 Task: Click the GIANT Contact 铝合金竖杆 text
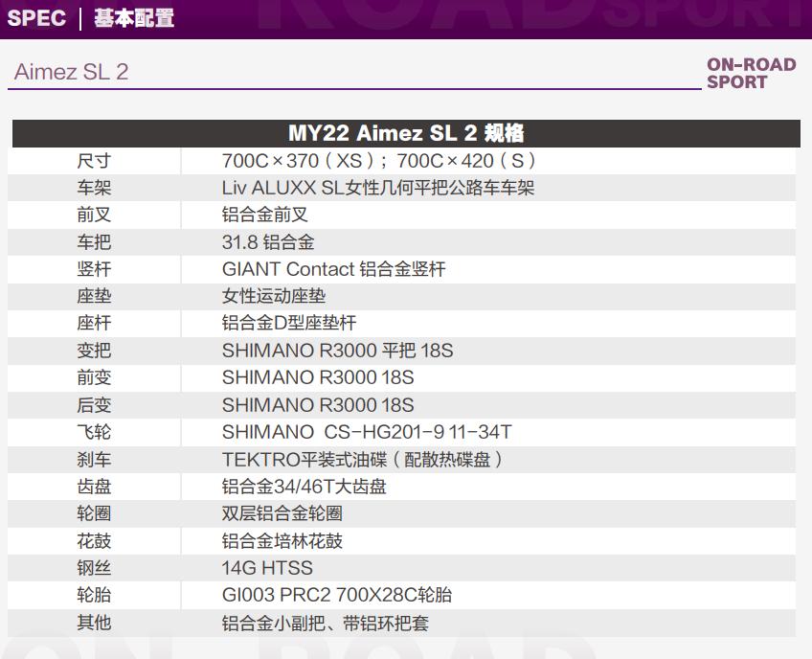tap(333, 269)
